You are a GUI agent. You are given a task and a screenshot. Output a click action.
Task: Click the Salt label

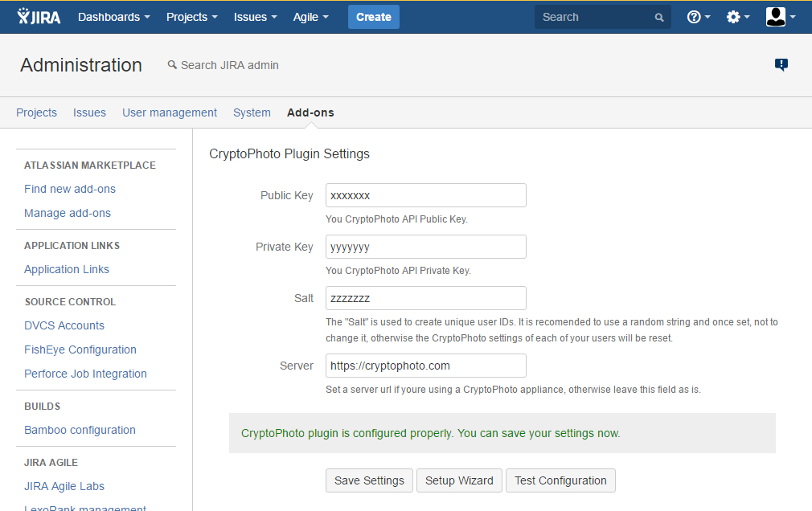click(303, 298)
